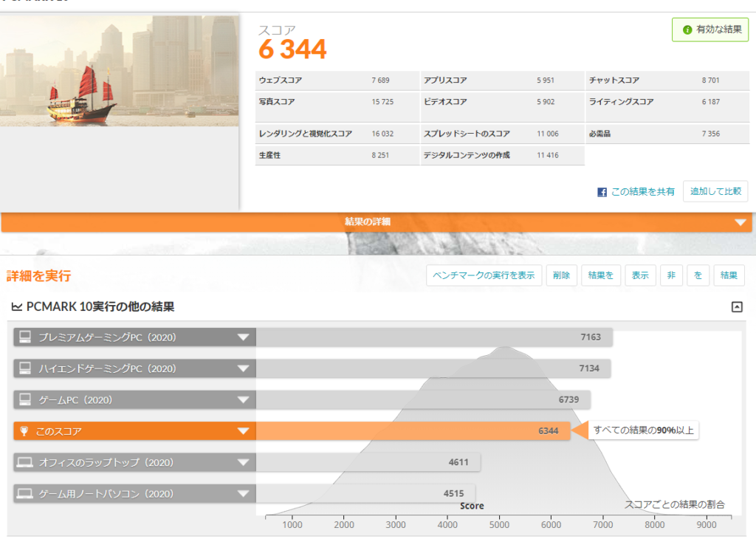756x539 pixels.
Task: Click PCMARK 10実行の他の結果 heading text
Action: tap(100, 306)
